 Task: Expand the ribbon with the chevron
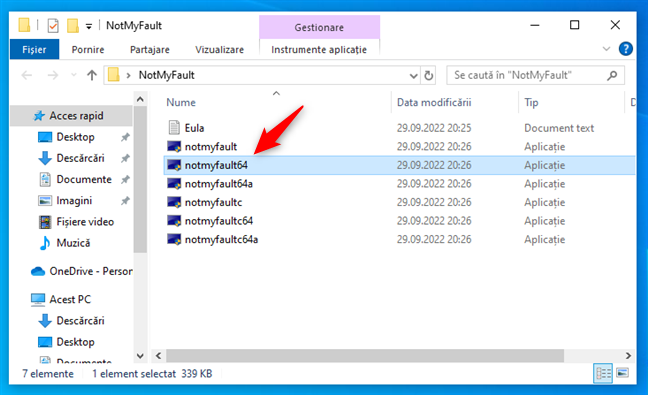click(x=606, y=49)
